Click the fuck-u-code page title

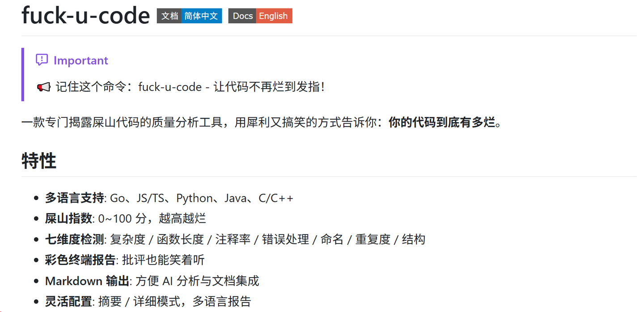click(x=85, y=15)
